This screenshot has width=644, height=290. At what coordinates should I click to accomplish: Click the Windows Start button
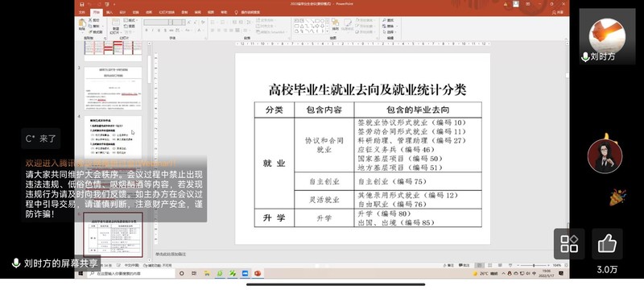(81, 273)
